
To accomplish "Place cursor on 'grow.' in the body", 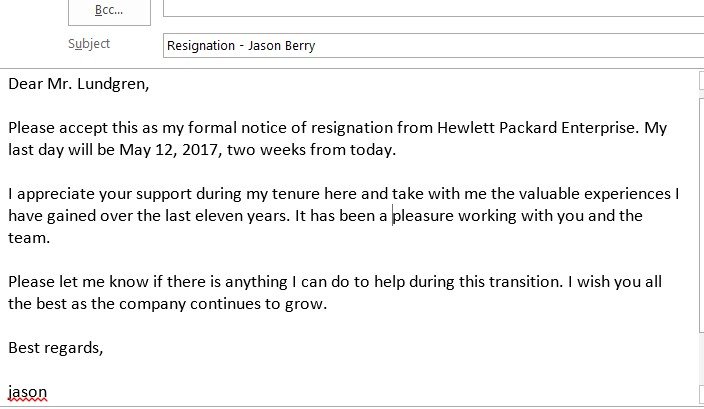I will click(306, 305).
